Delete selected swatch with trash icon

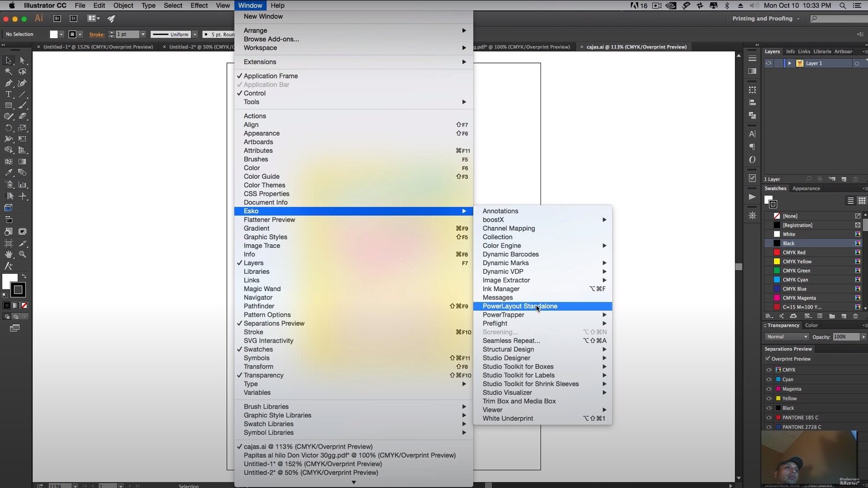point(855,316)
